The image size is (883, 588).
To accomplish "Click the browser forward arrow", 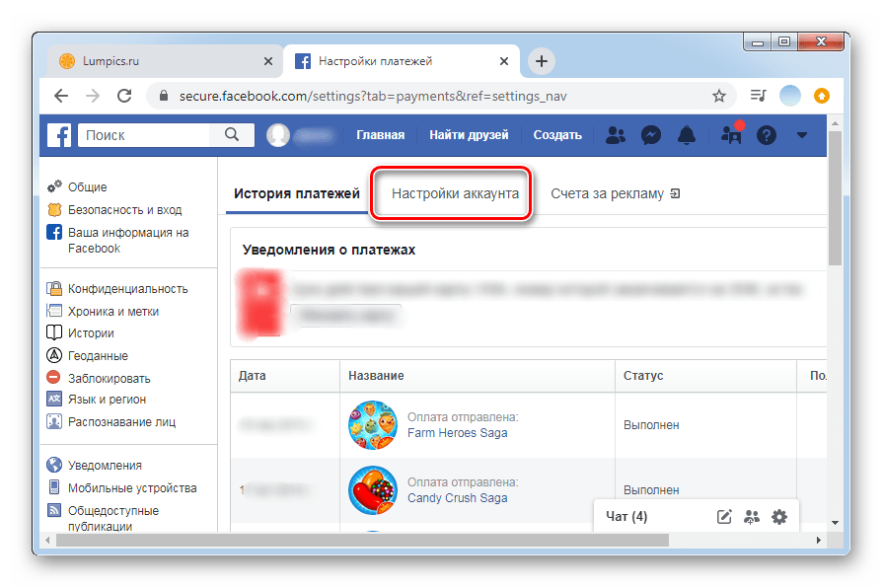I will tap(93, 96).
